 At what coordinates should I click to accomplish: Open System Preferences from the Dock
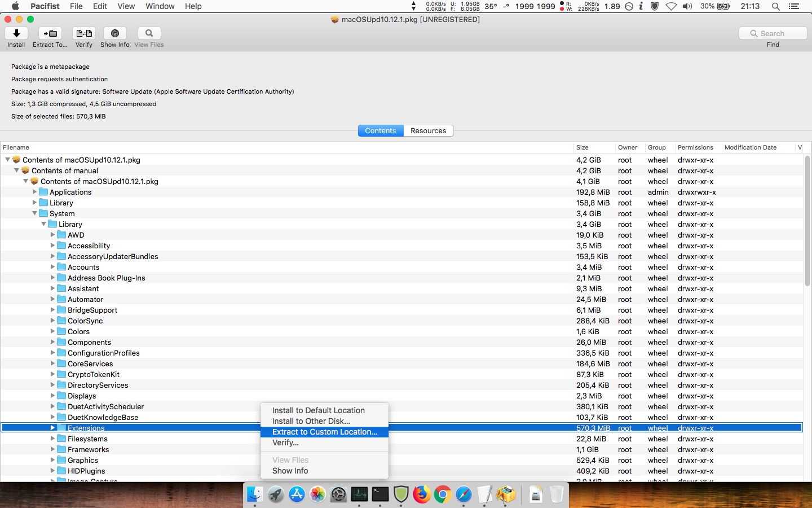tap(338, 494)
